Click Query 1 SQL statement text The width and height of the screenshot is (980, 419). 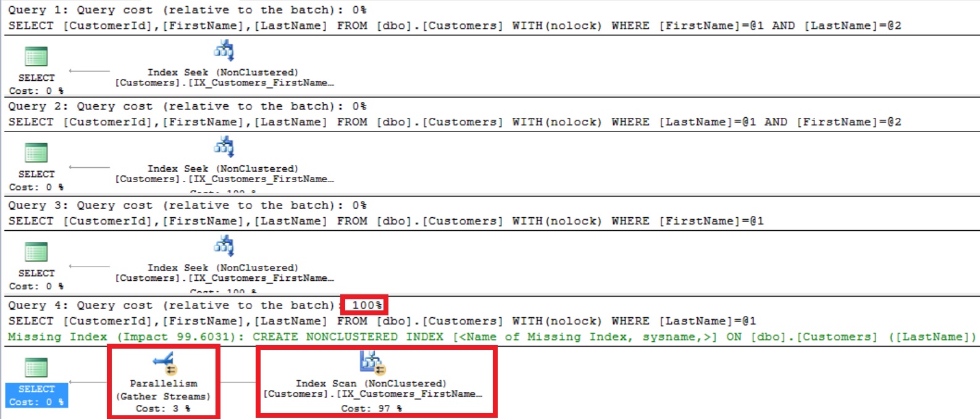click(454, 26)
